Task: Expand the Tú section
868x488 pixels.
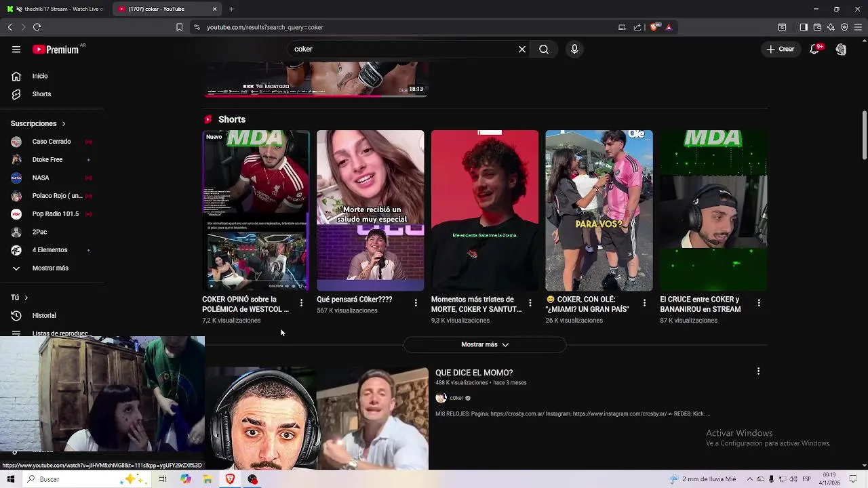Action: click(19, 298)
